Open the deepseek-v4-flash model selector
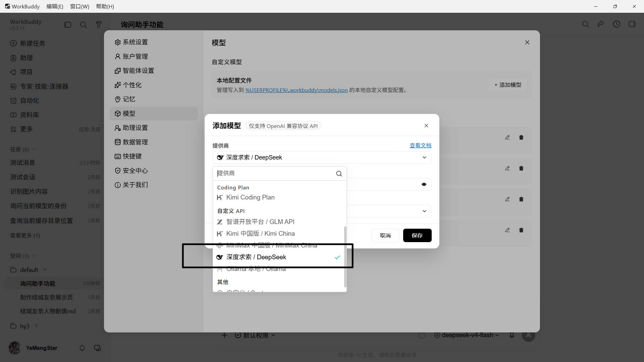Viewport: 644px width, 362px height. (x=467, y=335)
